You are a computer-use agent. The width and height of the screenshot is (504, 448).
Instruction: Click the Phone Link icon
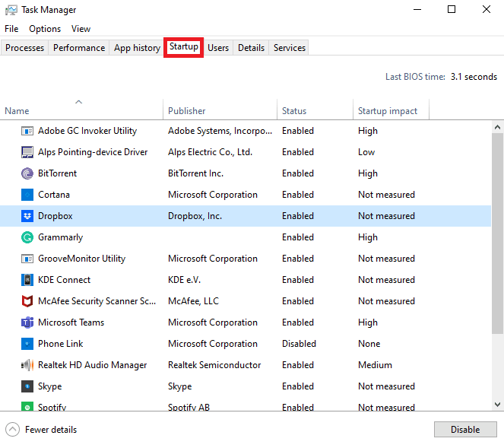(x=27, y=344)
